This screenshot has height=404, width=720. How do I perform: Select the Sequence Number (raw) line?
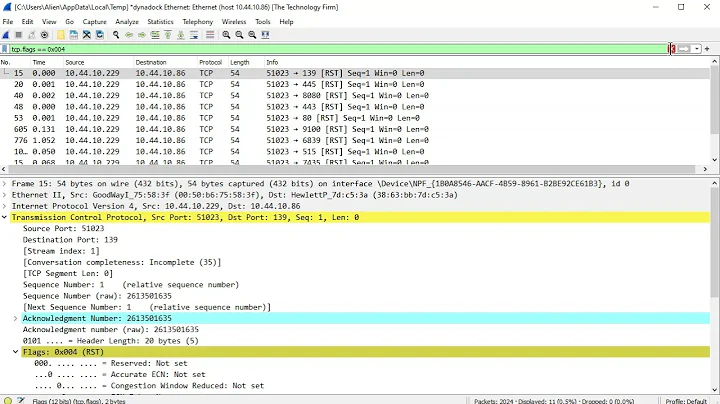click(97, 296)
